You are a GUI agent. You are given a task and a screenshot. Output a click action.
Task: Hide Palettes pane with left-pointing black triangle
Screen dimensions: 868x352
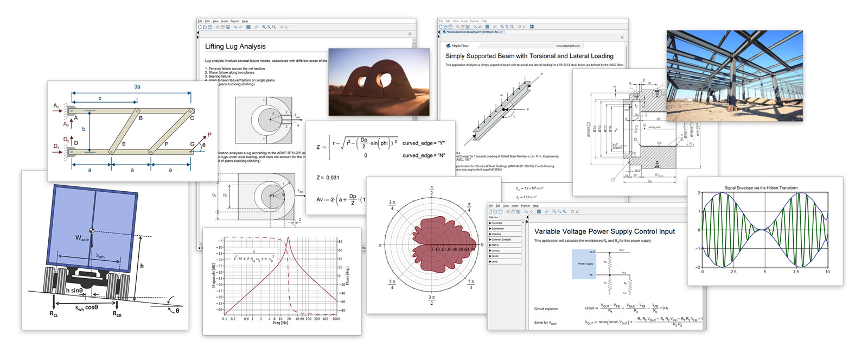pyautogui.click(x=527, y=217)
